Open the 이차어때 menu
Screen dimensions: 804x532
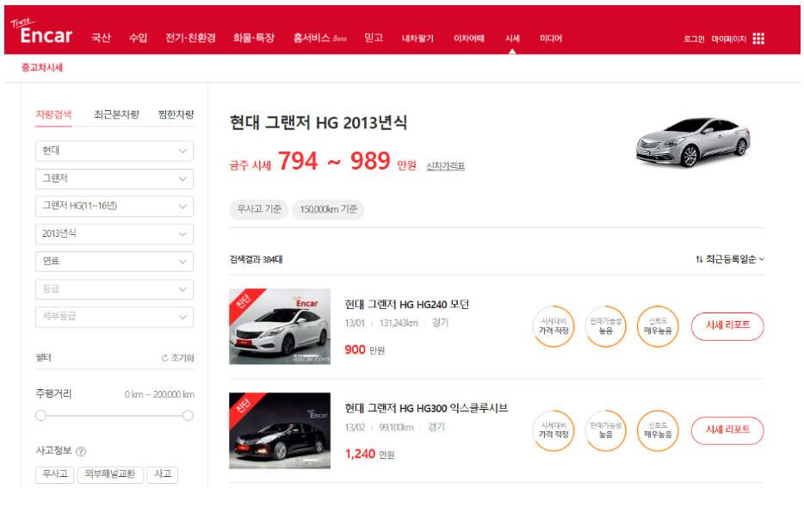pyautogui.click(x=468, y=38)
